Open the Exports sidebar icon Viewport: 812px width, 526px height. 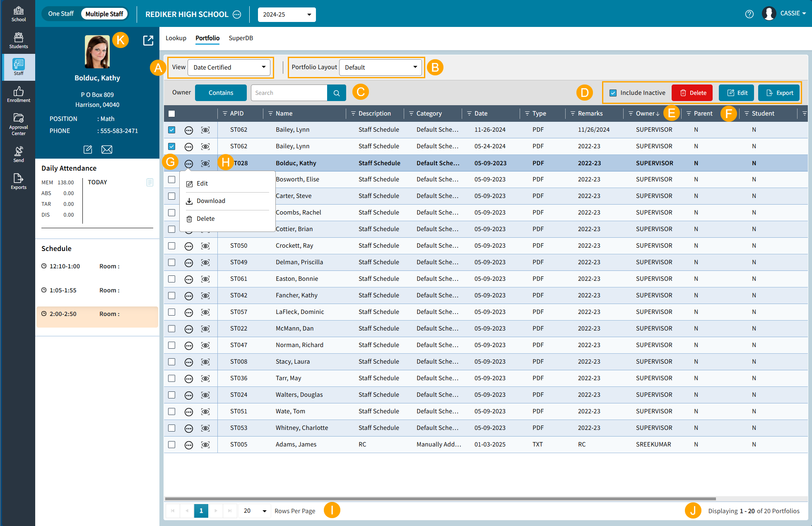click(x=18, y=181)
